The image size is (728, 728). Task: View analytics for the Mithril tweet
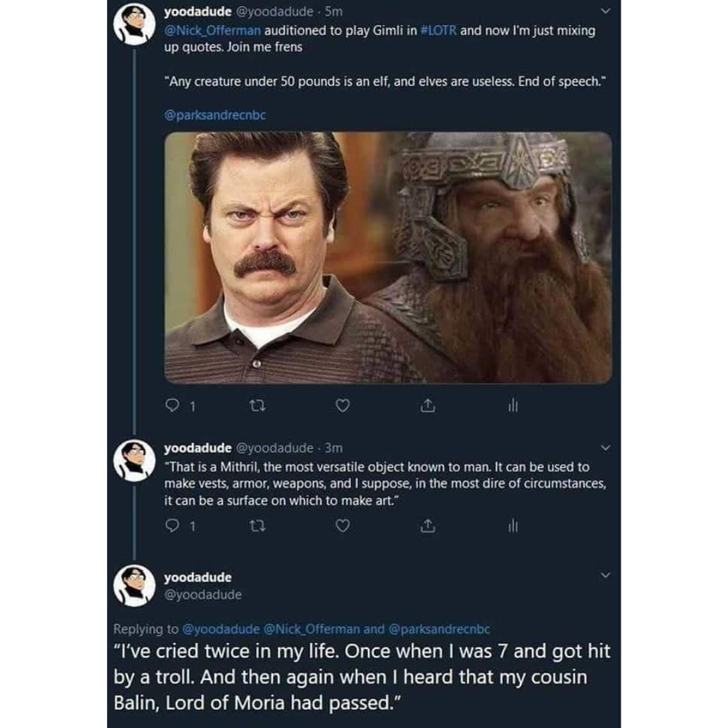click(x=512, y=528)
